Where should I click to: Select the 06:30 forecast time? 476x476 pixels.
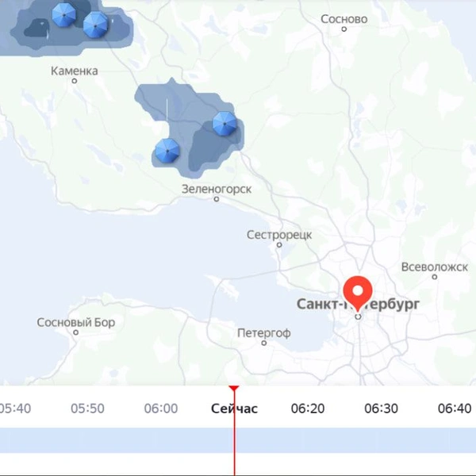382,409
